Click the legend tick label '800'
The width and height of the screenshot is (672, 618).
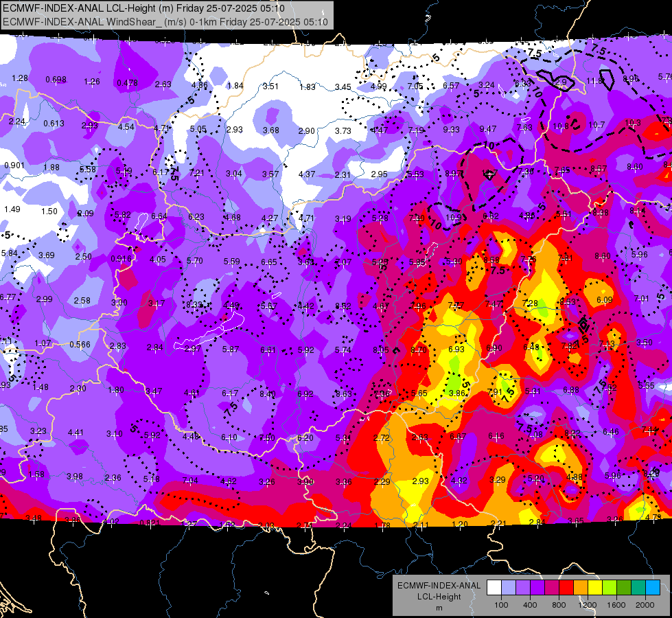pos(559,605)
